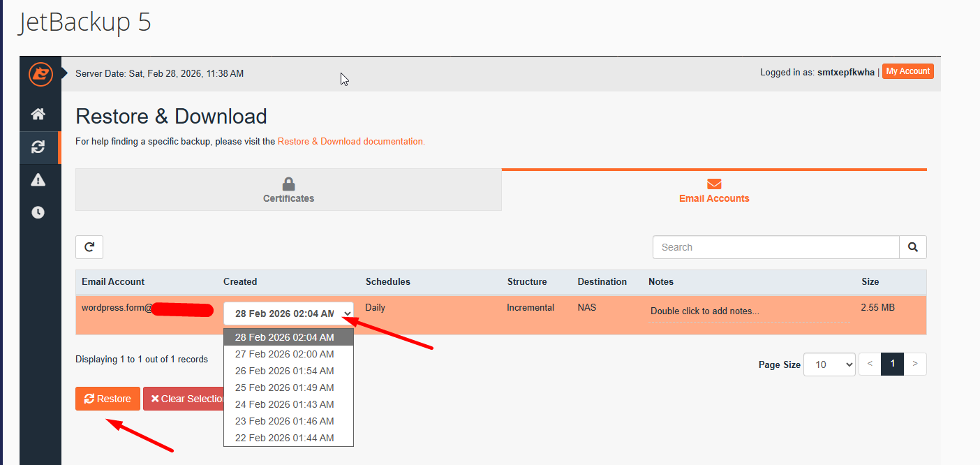Click the refresh list icon button
Viewport: 980px width, 465px height.
coord(89,247)
